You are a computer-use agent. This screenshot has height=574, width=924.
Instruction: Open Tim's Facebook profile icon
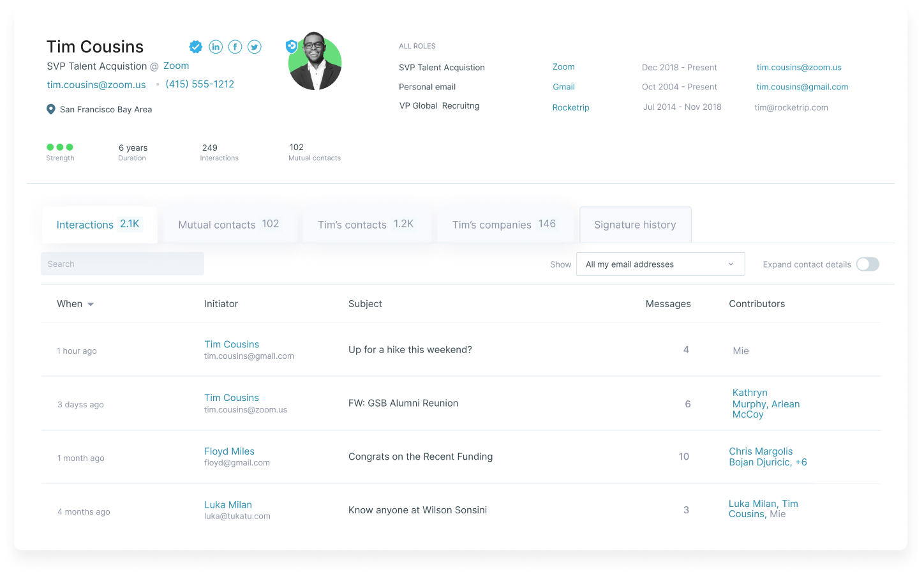coord(235,47)
